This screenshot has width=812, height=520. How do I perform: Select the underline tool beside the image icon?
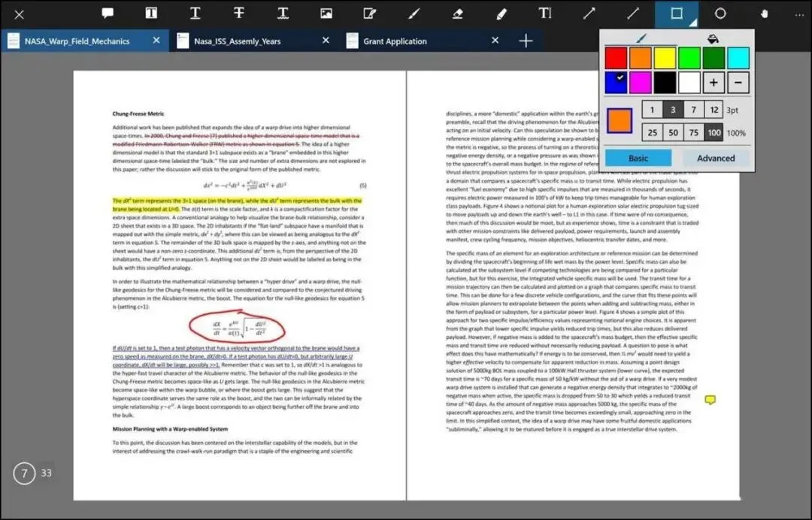[283, 14]
